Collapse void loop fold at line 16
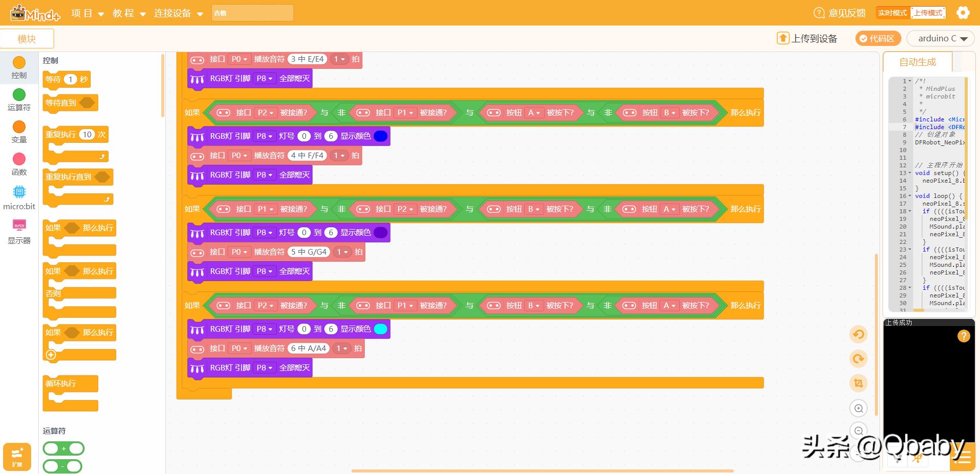This screenshot has height=474, width=980. tap(910, 196)
